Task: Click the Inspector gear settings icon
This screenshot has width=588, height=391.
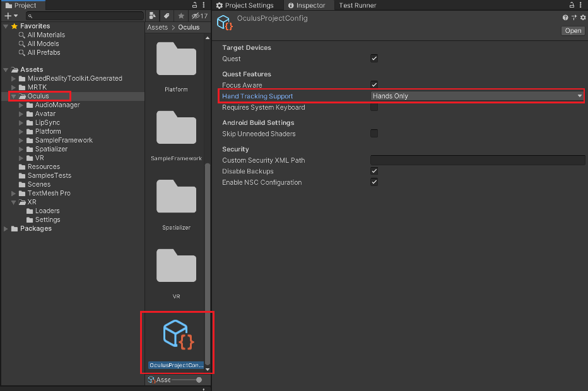Action: pos(583,18)
